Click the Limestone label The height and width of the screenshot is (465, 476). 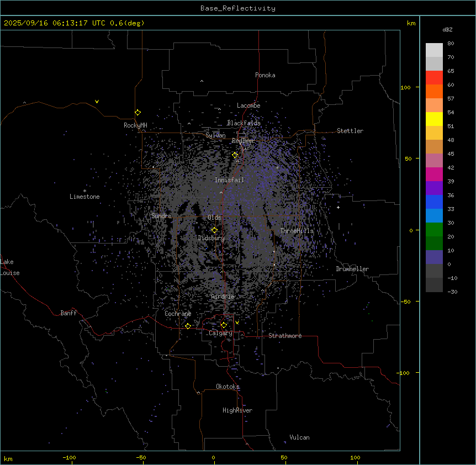point(84,197)
